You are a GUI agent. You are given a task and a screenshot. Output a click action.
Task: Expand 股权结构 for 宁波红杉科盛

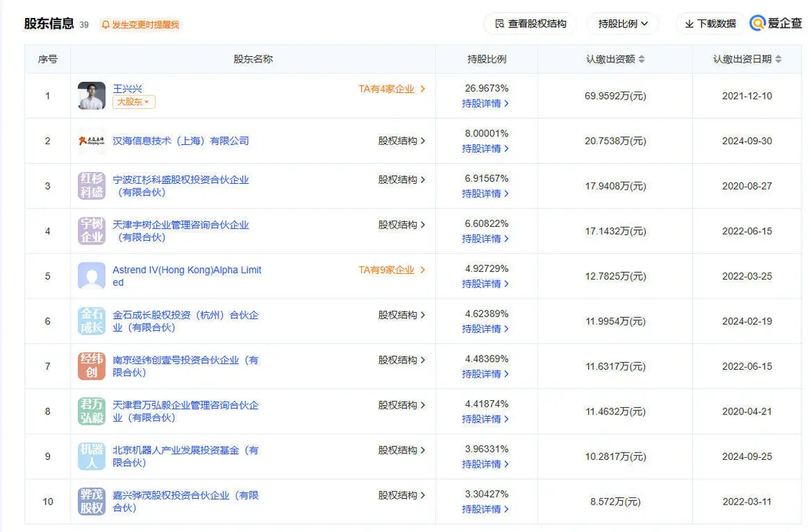pos(402,179)
